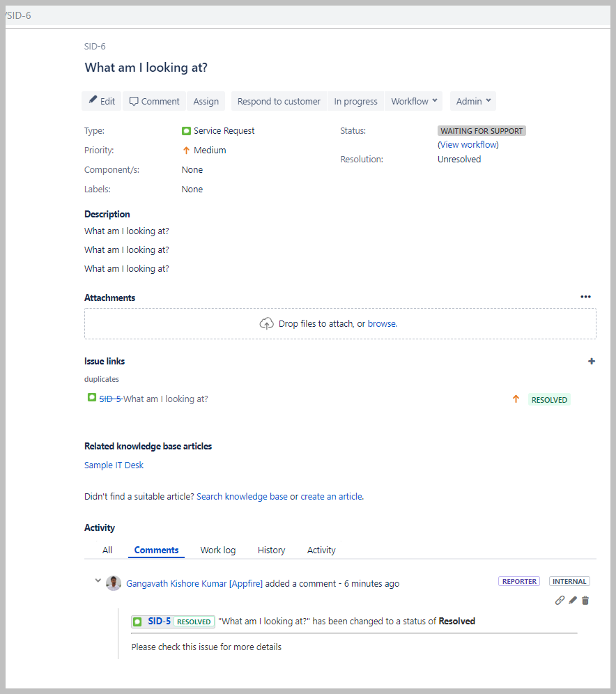Open the Sample IT Desk article
Image resolution: width=616 pixels, height=694 pixels.
tap(114, 465)
